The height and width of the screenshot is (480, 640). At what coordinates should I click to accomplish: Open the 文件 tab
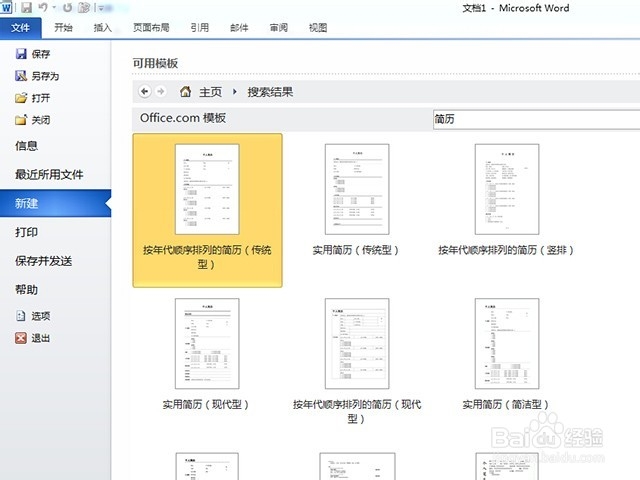[x=20, y=27]
